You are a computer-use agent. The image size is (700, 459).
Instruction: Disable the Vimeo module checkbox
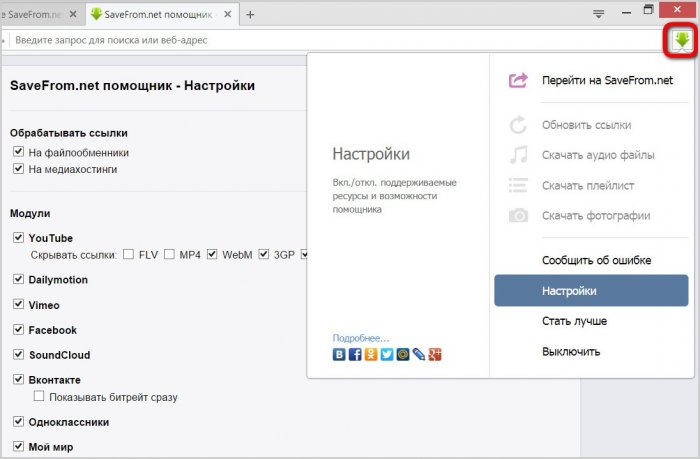click(x=18, y=305)
